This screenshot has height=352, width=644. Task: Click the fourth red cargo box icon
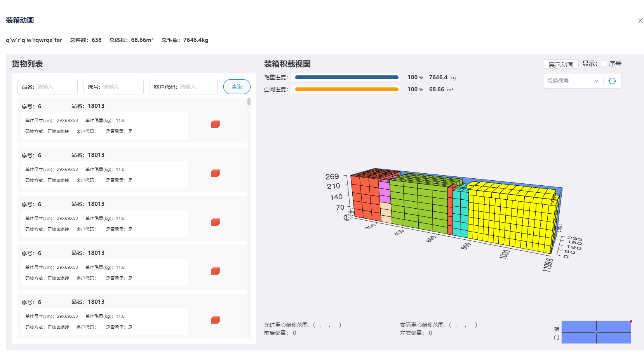click(215, 271)
